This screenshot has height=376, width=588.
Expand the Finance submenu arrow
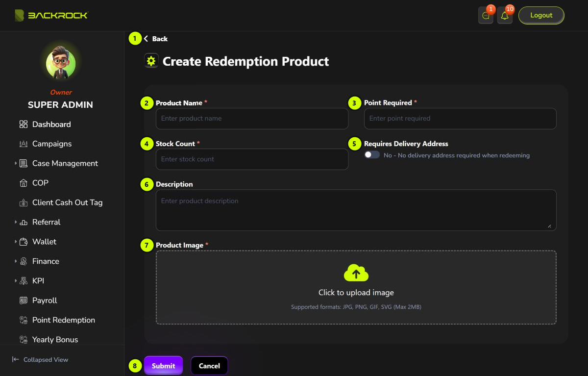coord(16,261)
